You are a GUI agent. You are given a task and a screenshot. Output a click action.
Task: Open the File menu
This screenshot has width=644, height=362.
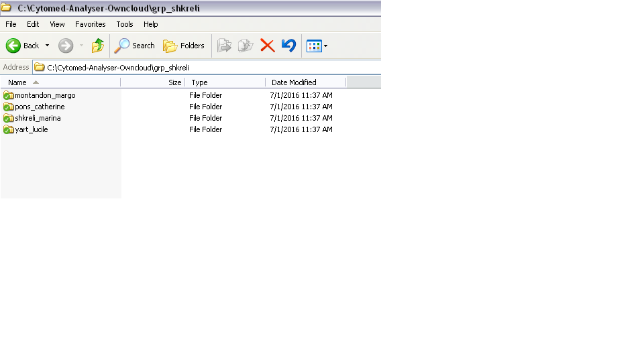pos(11,24)
